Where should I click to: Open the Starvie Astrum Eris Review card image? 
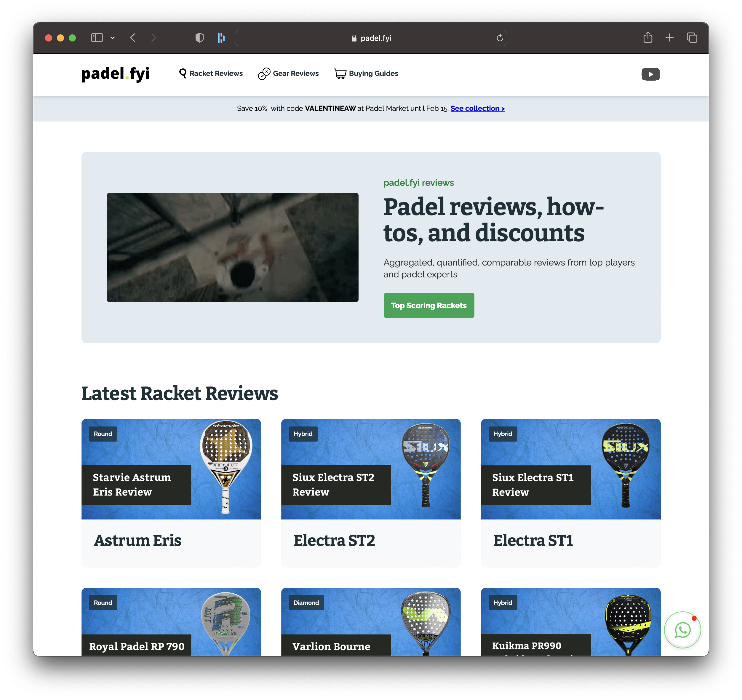coord(171,469)
